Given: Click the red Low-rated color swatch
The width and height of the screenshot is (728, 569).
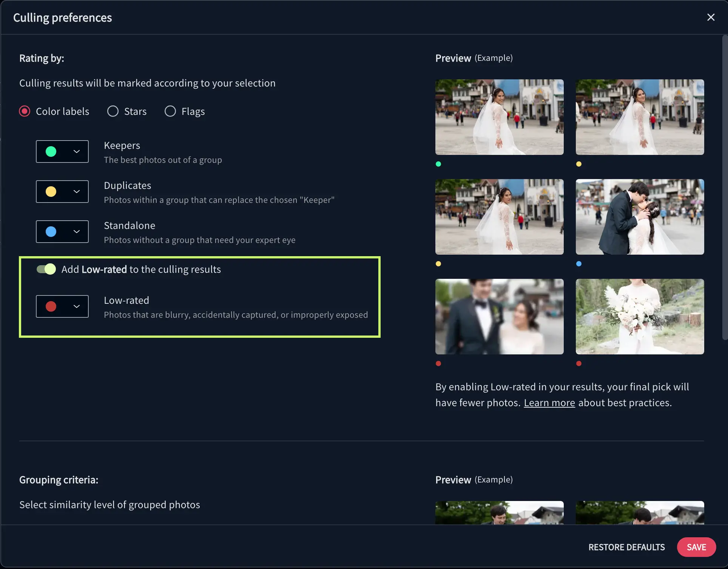Looking at the screenshot, I should point(51,306).
